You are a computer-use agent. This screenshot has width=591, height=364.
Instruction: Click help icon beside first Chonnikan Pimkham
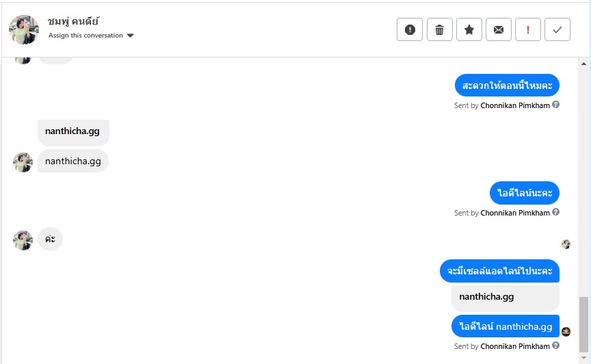tap(556, 105)
